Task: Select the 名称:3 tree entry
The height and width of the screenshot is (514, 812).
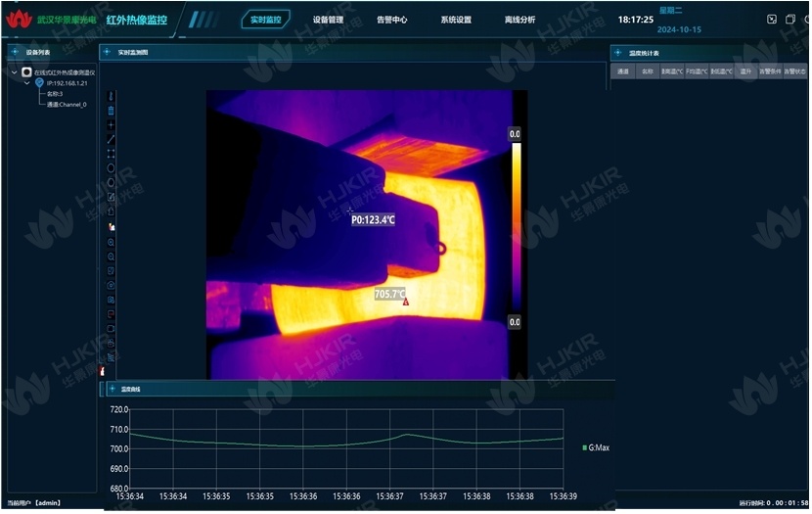Action: [x=55, y=94]
